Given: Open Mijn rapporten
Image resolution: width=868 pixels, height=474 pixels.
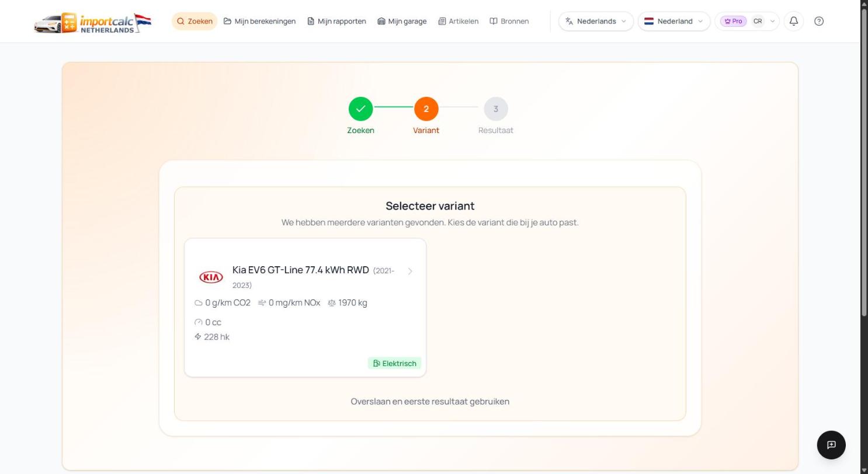Looking at the screenshot, I should click(336, 21).
